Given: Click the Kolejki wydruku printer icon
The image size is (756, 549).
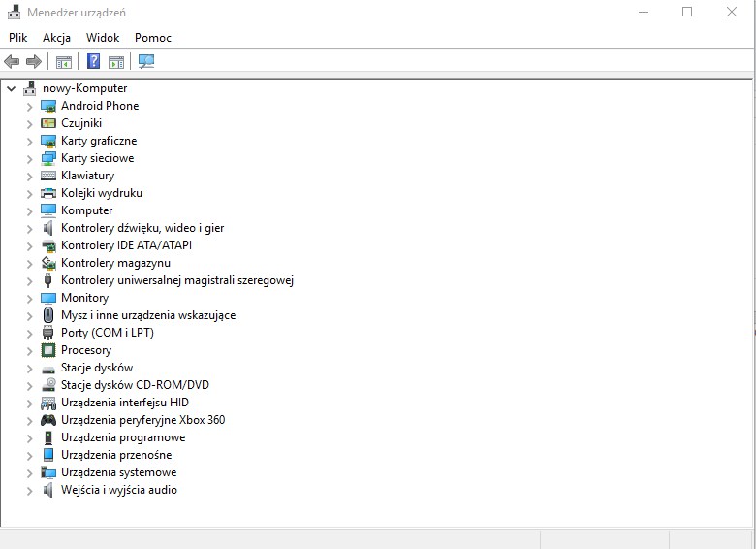Looking at the screenshot, I should click(48, 193).
